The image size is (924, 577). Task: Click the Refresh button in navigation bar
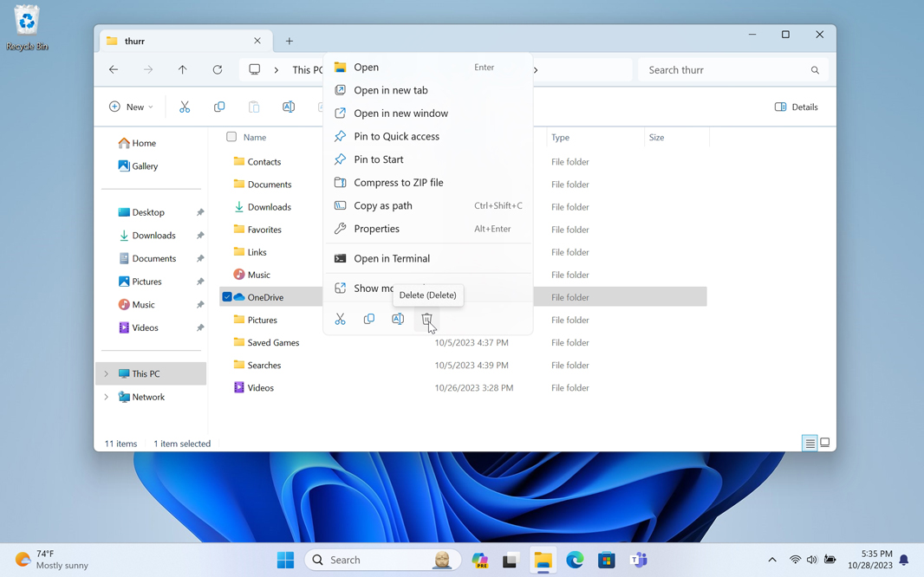pyautogui.click(x=218, y=70)
